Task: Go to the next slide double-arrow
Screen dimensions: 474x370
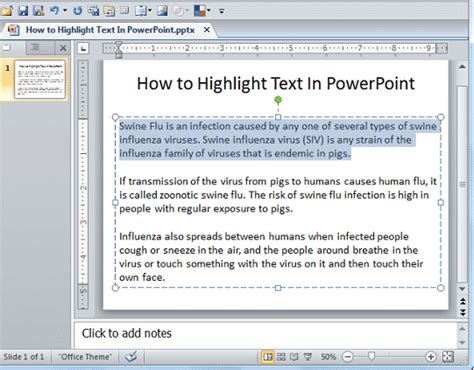Action: [x=463, y=312]
